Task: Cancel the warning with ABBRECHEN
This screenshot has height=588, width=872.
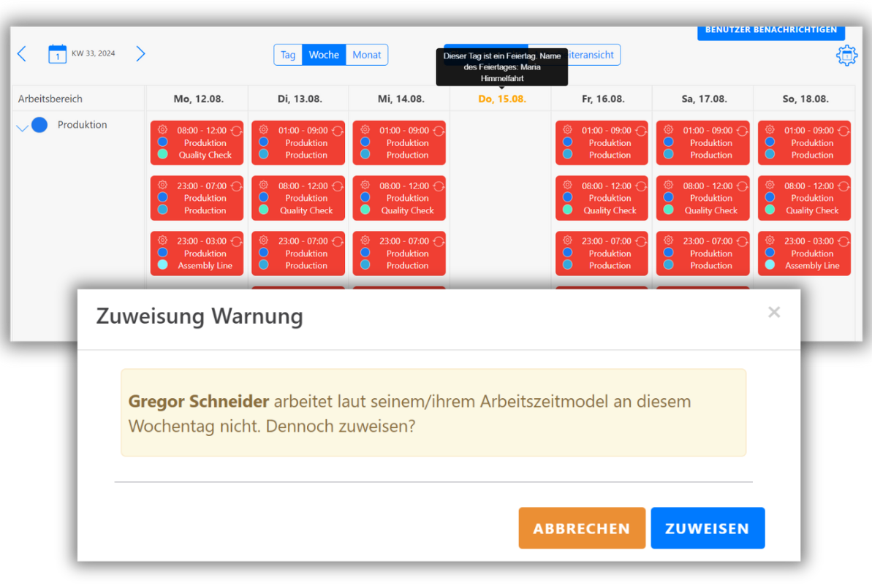Action: point(582,527)
